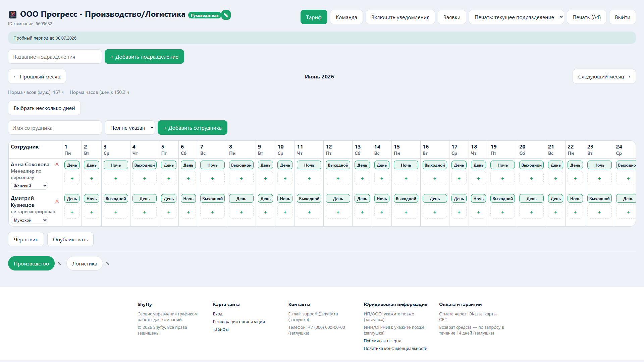Click Анна's Ночь shift chip on day 3
The height and width of the screenshot is (362, 644).
click(116, 165)
